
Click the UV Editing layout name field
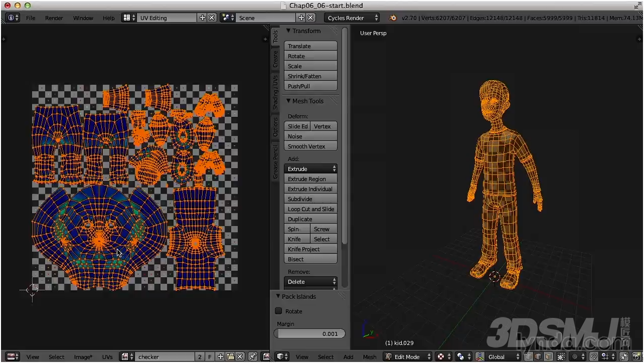pyautogui.click(x=168, y=18)
